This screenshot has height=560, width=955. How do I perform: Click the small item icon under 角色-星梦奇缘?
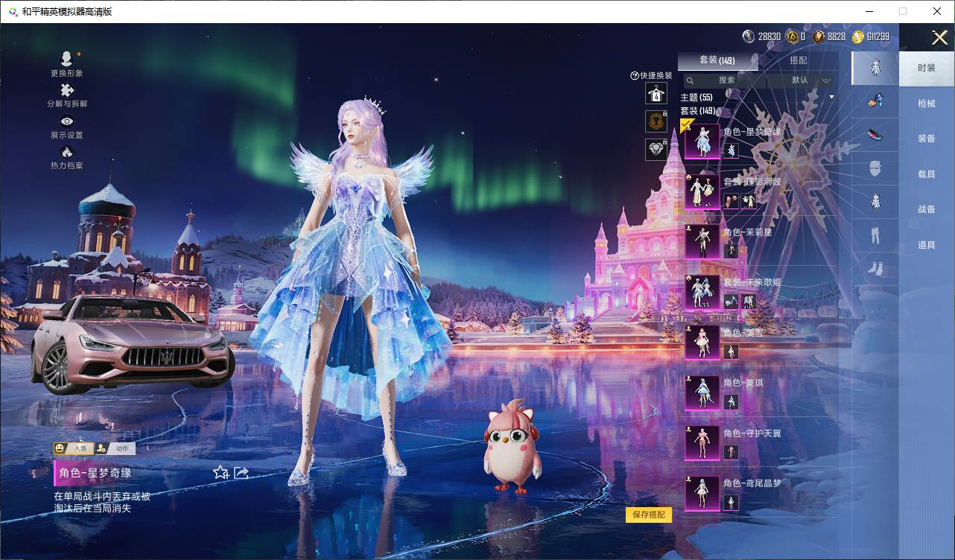[732, 150]
